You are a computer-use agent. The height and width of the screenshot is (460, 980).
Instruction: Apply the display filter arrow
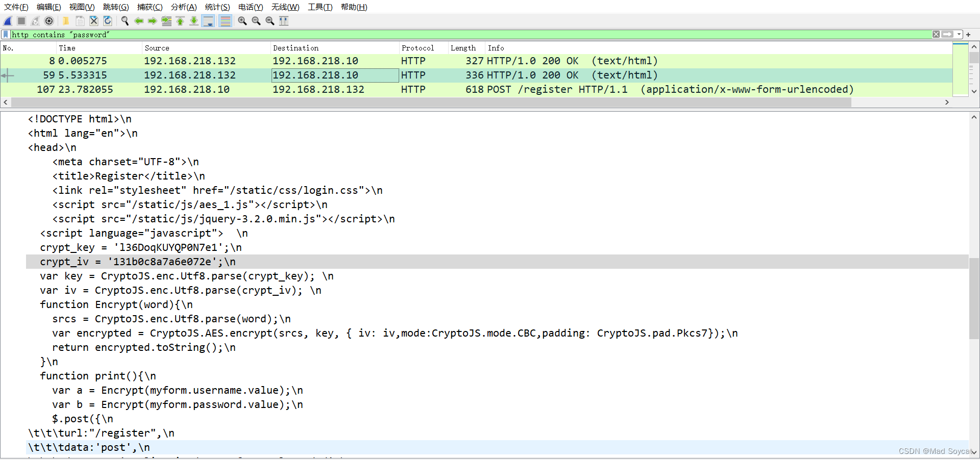tap(947, 34)
